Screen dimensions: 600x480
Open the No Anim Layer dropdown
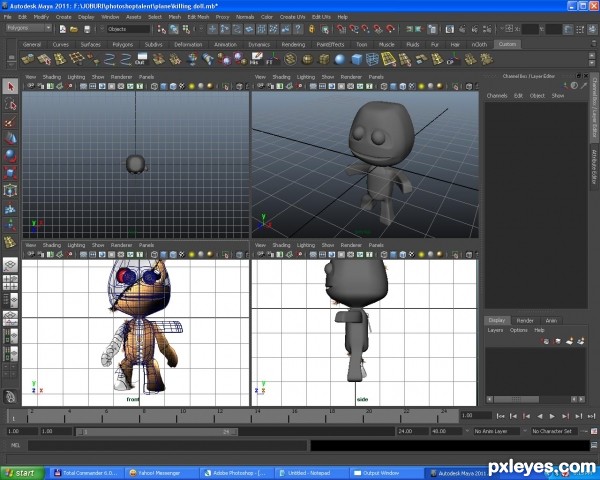[x=496, y=431]
